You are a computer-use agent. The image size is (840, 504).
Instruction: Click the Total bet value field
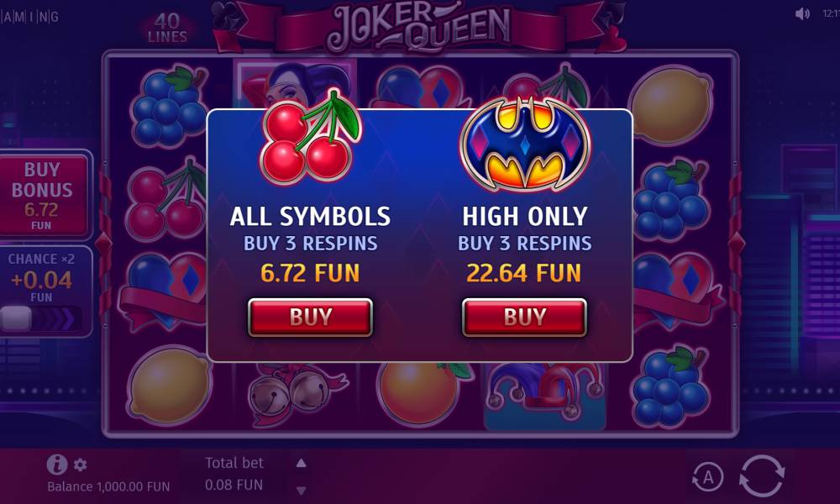[234, 485]
